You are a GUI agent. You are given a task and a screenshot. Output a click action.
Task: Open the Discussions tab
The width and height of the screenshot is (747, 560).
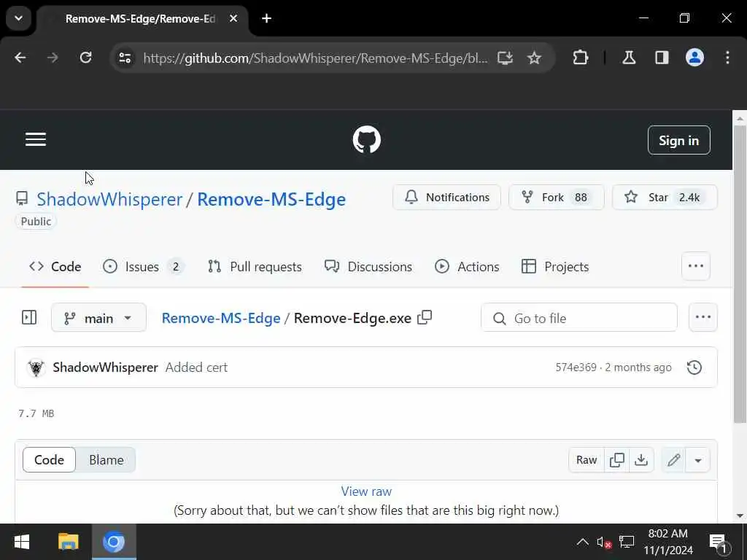[x=368, y=267]
